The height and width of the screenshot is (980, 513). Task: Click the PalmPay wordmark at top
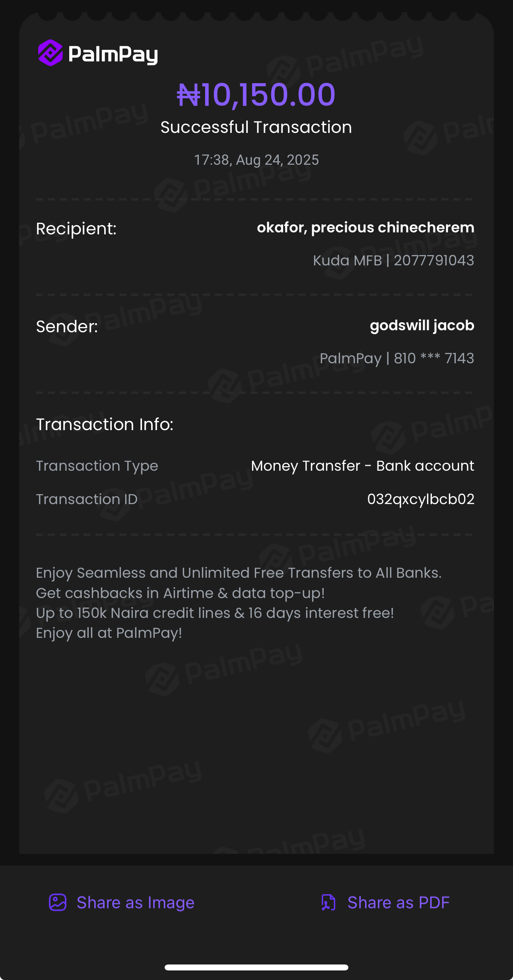[x=113, y=54]
